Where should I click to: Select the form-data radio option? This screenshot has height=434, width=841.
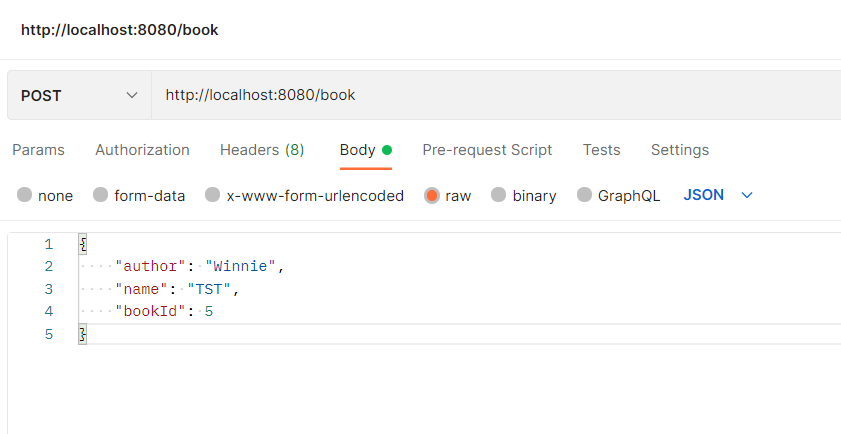coord(101,196)
